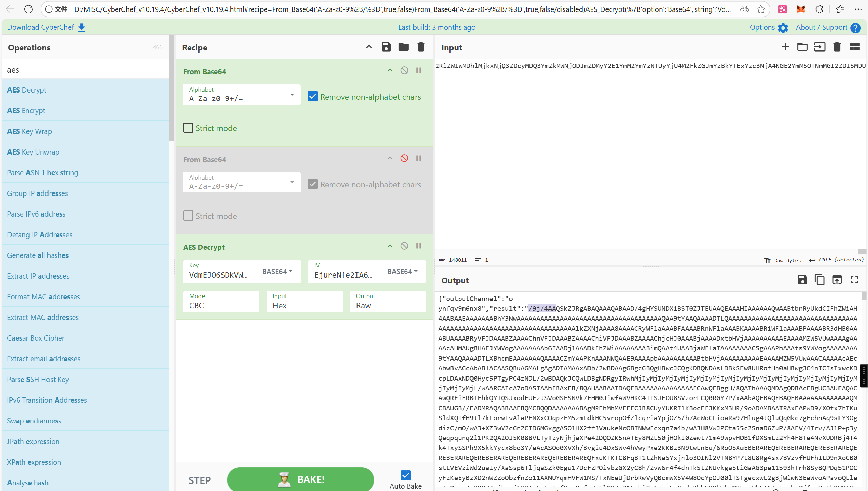
Task: Select AES Encrypt operation from list
Action: click(26, 111)
